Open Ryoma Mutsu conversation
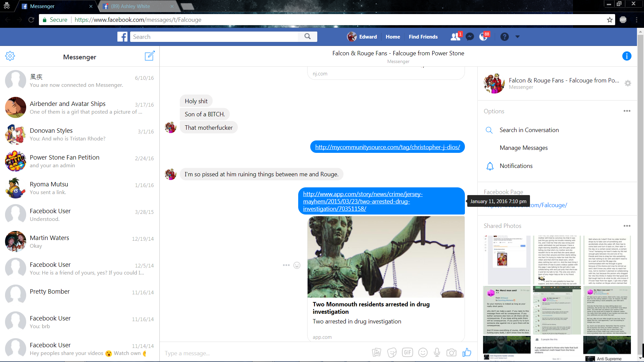644x362 pixels. coord(79,188)
